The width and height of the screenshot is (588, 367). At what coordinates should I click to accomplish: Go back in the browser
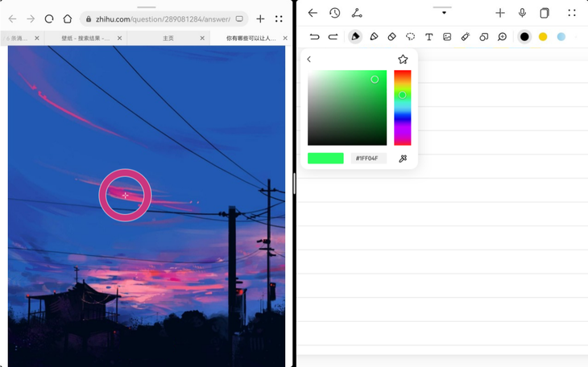point(12,19)
